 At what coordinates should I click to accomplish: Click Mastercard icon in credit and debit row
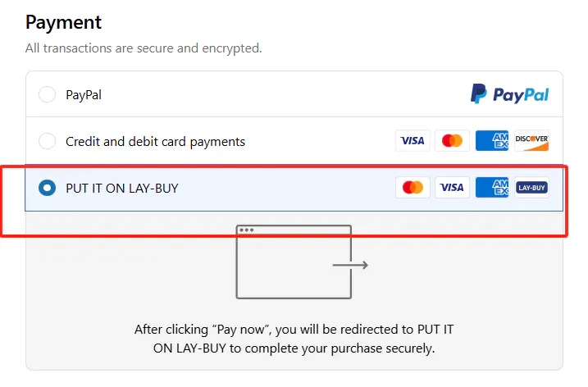pos(452,141)
